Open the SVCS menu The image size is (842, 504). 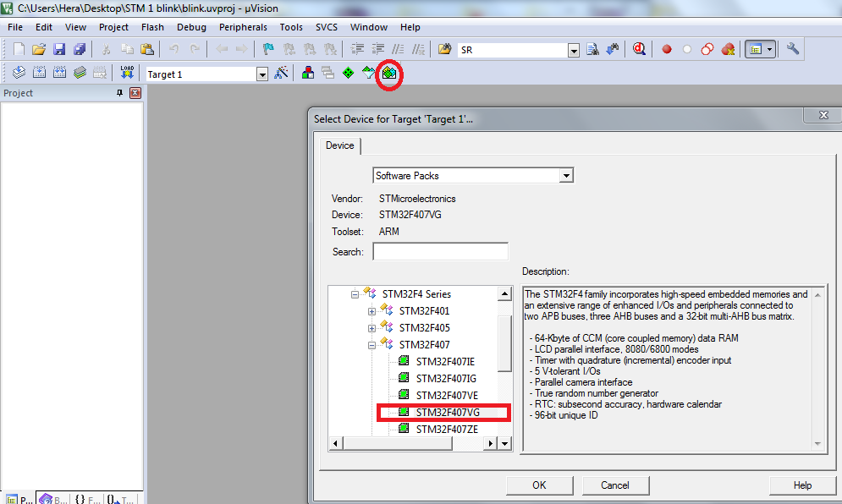tap(327, 27)
